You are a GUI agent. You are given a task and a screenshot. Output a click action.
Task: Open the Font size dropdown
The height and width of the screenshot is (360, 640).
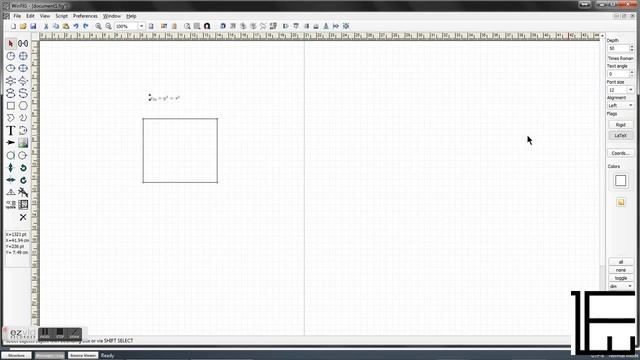tap(631, 90)
